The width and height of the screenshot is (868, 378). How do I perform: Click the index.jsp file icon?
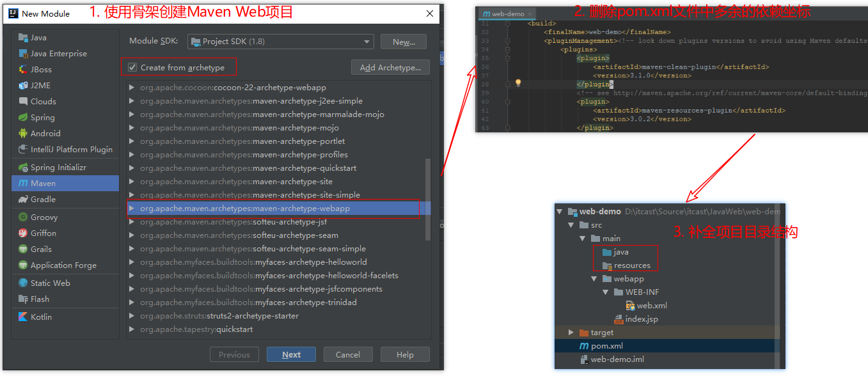pos(619,319)
